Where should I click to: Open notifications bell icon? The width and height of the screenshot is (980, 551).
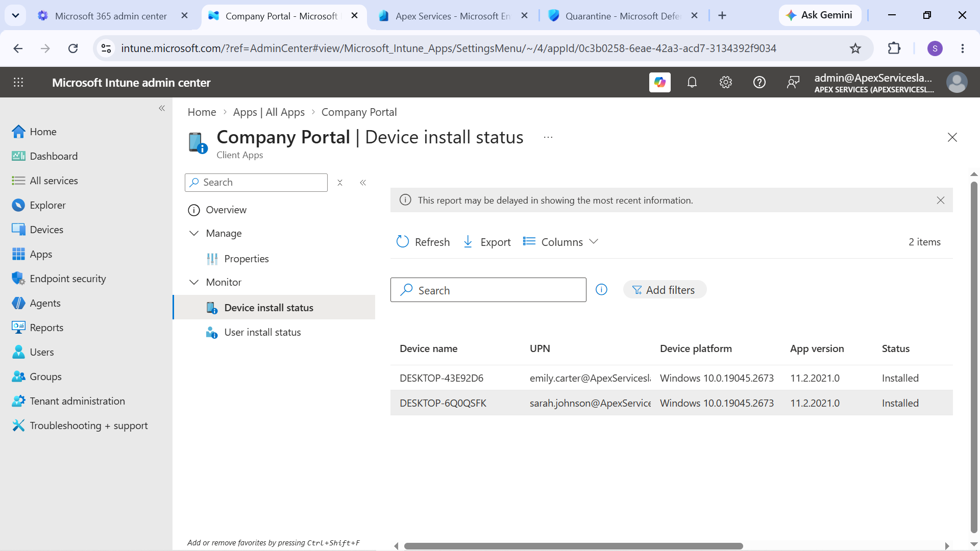pyautogui.click(x=692, y=82)
